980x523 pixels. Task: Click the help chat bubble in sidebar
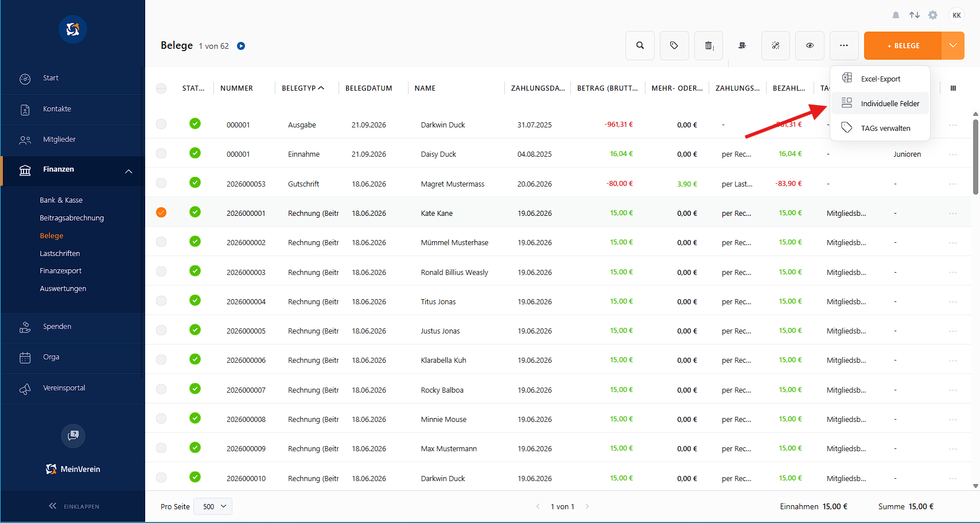73,436
